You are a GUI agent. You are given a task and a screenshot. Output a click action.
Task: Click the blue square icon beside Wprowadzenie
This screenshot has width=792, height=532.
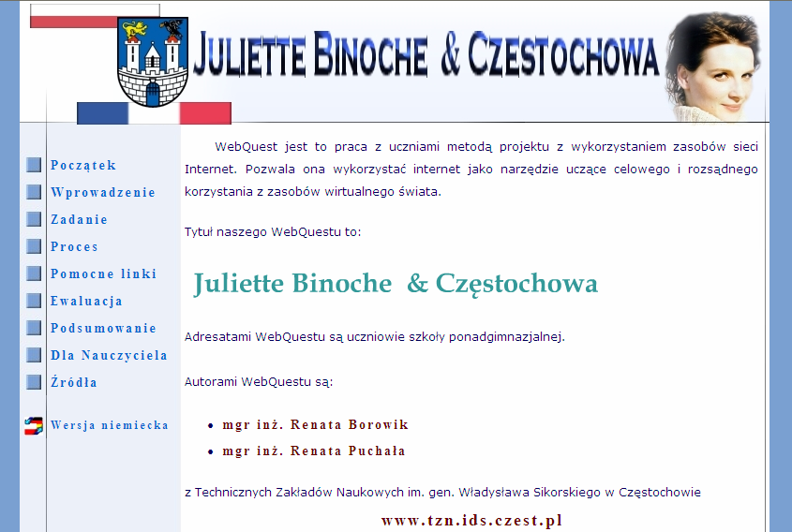click(34, 192)
